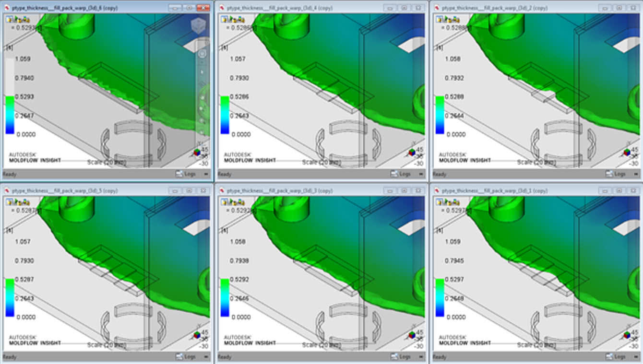
Task: Show Logs in the _2 window status bar
Action: pos(616,174)
